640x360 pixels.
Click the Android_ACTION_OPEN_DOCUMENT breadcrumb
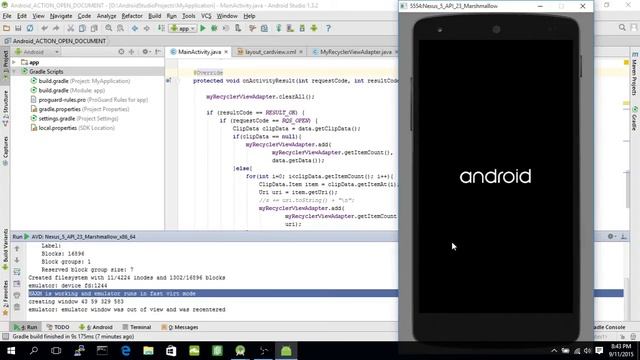56,41
